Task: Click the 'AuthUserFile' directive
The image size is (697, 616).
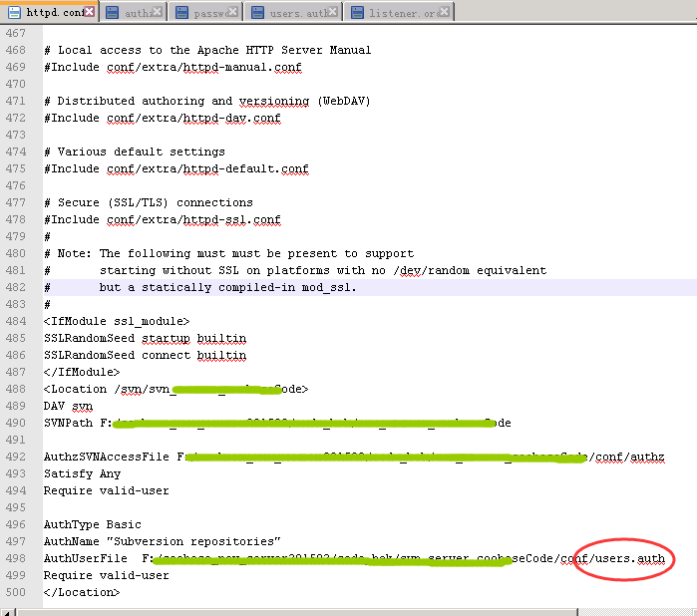Action: point(86,558)
